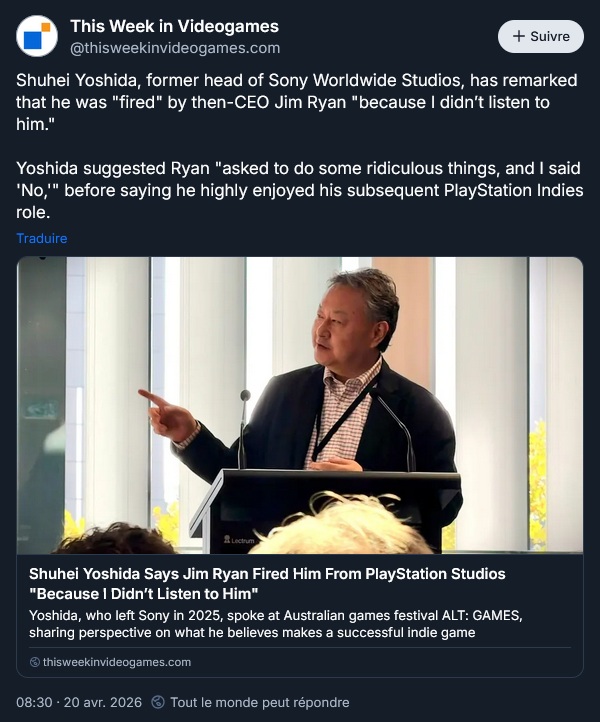Open the This Week in Videogames avatar
Viewport: 600px width, 722px height.
[37, 36]
